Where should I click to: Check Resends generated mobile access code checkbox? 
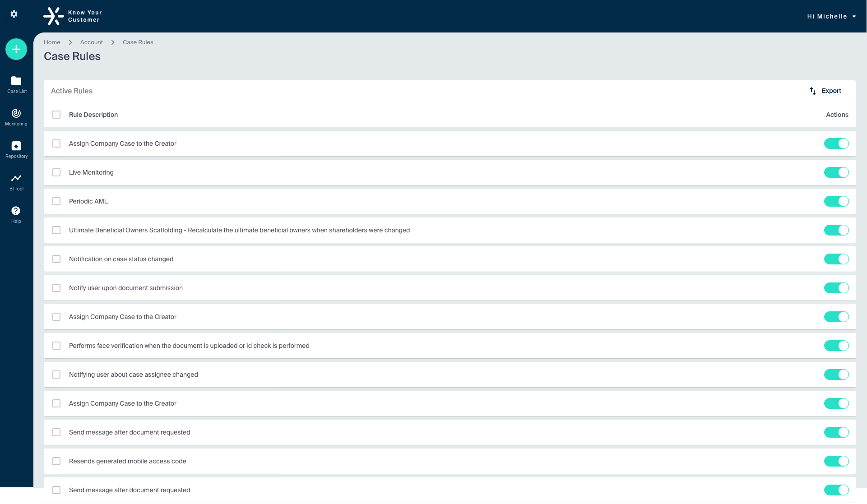(56, 461)
